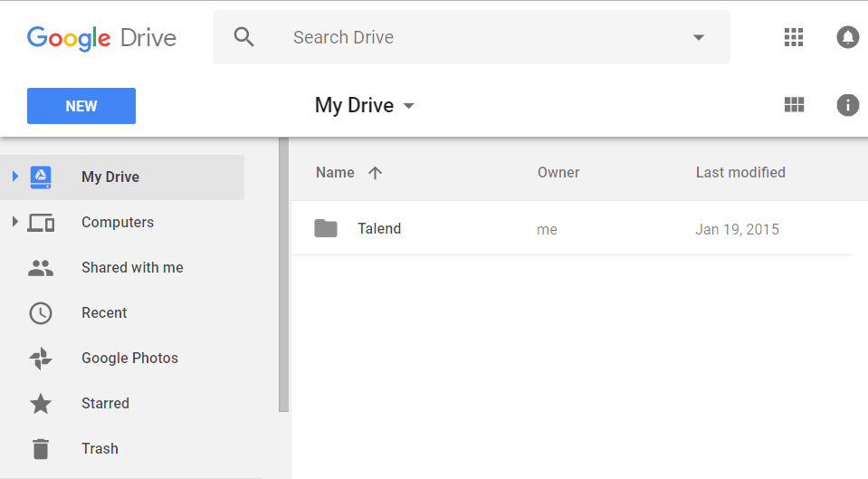Expand the search options dropdown arrow

(x=698, y=38)
